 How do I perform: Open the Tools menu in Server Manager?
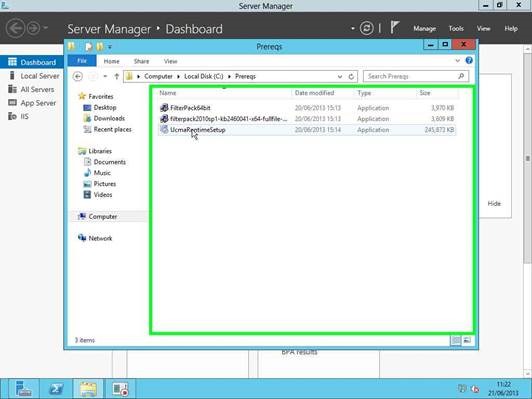[x=456, y=28]
